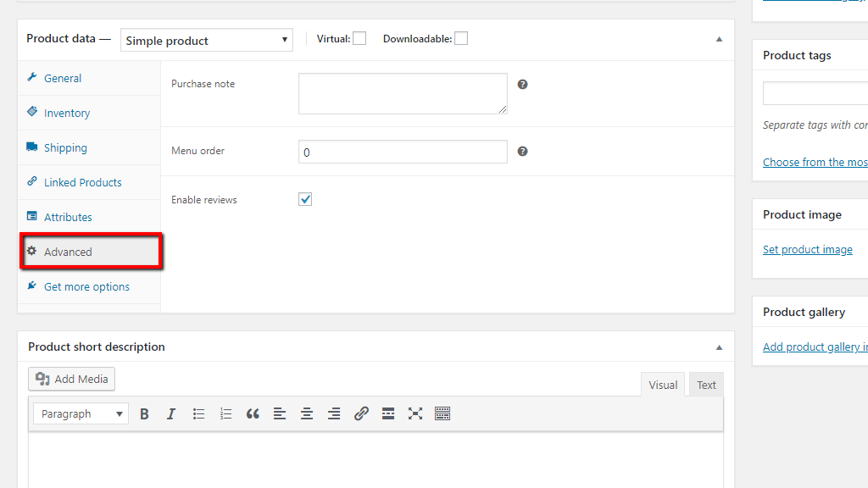This screenshot has height=488, width=868.
Task: Tick the Virtual checkbox
Action: [x=359, y=38]
